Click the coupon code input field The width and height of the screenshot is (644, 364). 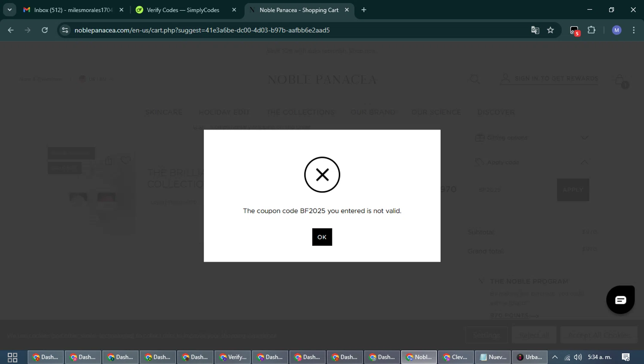(x=516, y=190)
